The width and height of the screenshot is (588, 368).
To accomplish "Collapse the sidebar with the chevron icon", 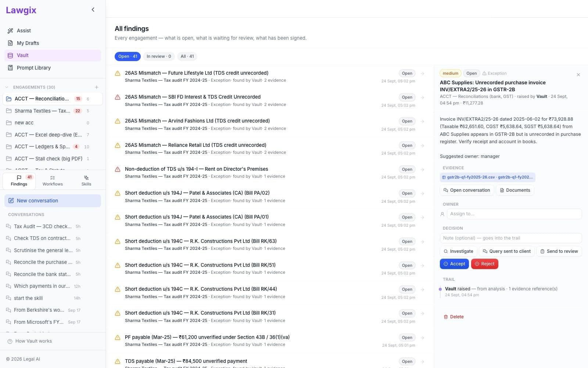I will click(x=93, y=10).
